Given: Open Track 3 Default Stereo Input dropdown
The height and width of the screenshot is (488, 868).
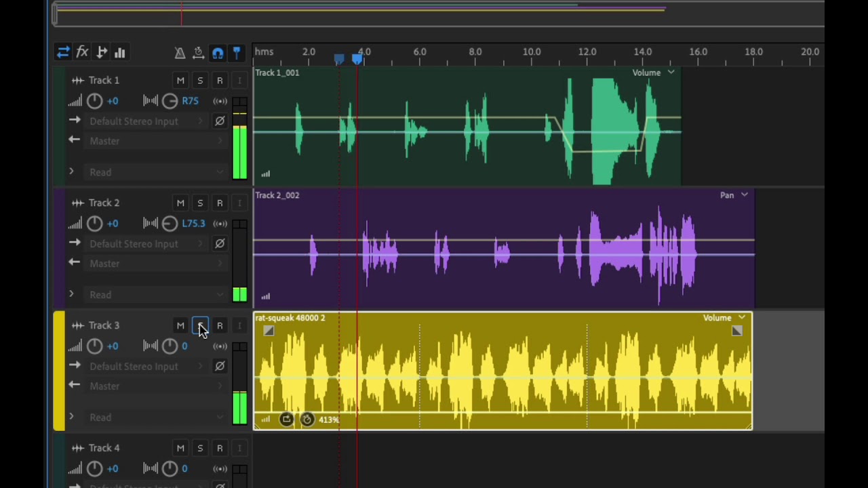Looking at the screenshot, I should 145,367.
